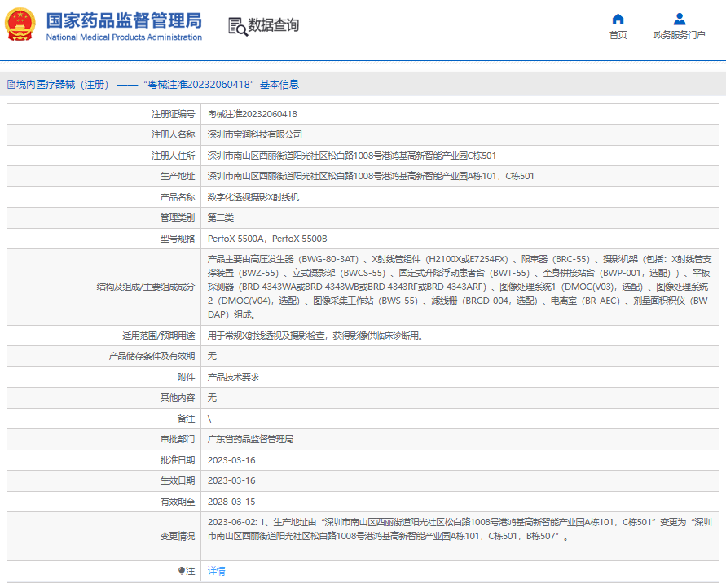
Task: Click the 产品技术要求 attachment text
Action: [x=233, y=377]
